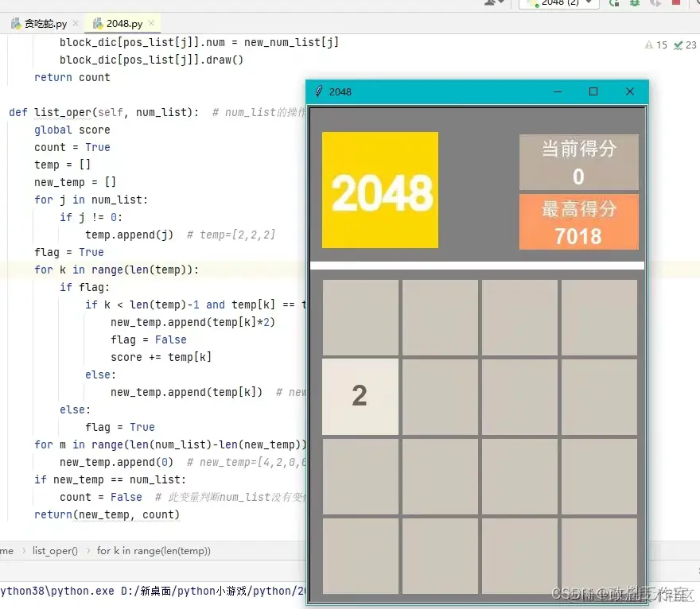700x609 pixels.
Task: Close the 2048.py tab
Action: (151, 23)
